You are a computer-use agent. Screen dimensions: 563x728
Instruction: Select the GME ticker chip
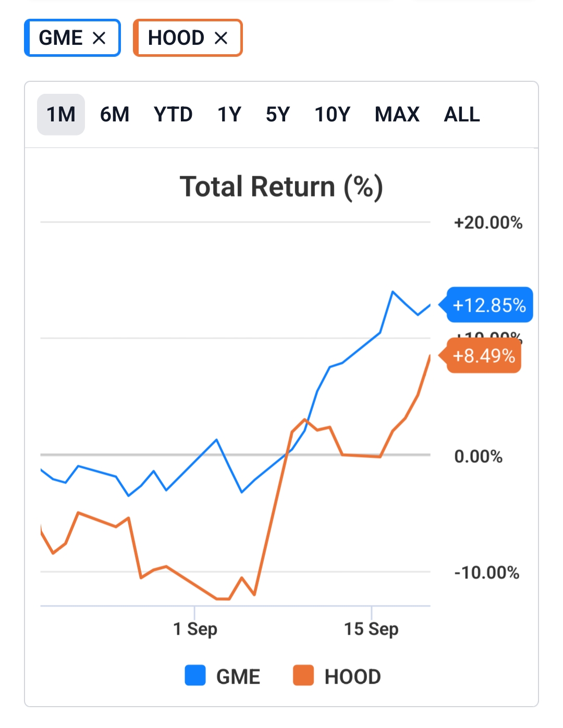point(60,38)
